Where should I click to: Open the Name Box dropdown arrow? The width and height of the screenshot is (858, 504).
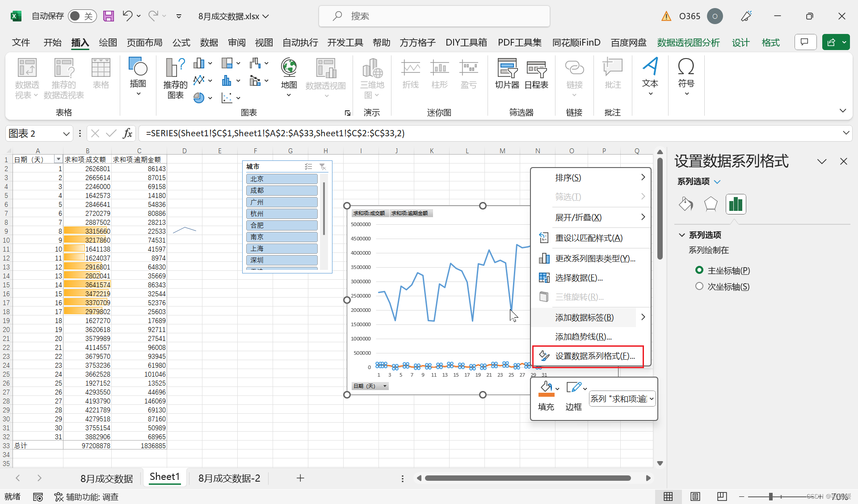pos(66,134)
